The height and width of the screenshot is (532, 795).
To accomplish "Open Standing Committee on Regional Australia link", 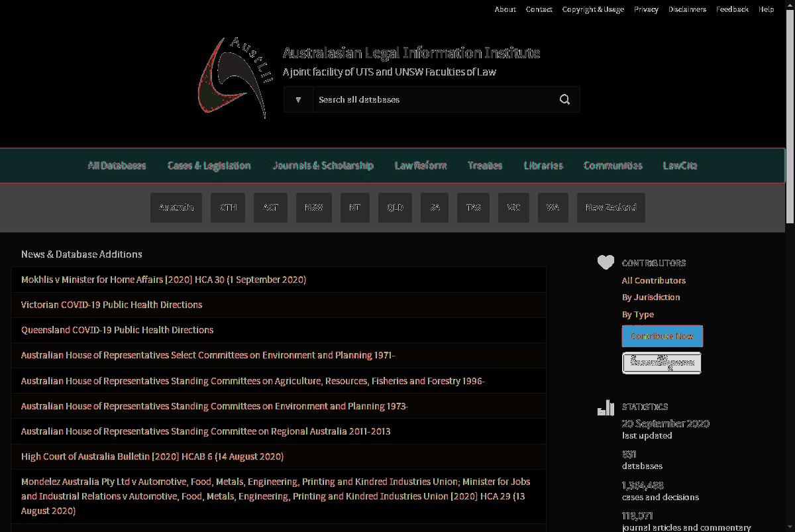I will click(x=206, y=431).
